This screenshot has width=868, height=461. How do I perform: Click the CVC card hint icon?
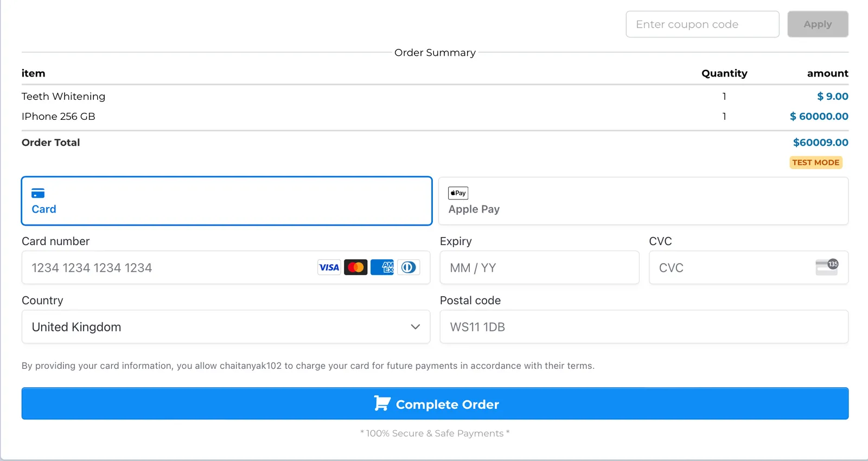[x=827, y=267]
